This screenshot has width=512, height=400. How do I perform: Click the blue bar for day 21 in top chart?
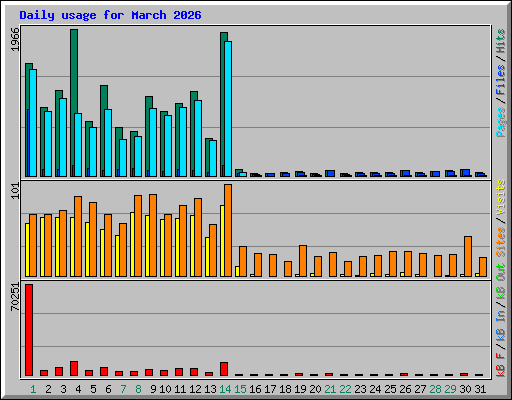(x=330, y=173)
